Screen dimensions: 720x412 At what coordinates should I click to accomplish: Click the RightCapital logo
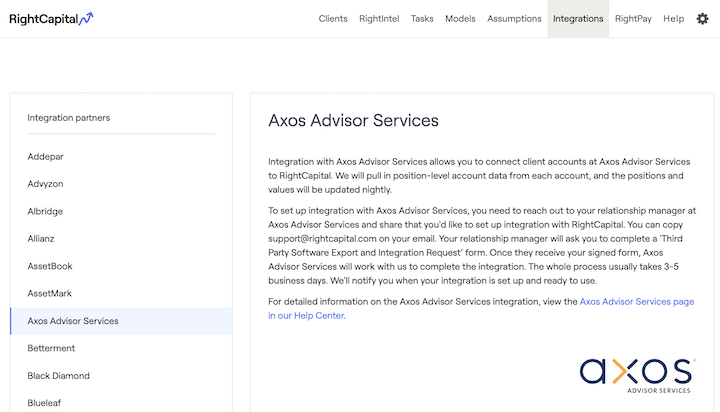52,18
